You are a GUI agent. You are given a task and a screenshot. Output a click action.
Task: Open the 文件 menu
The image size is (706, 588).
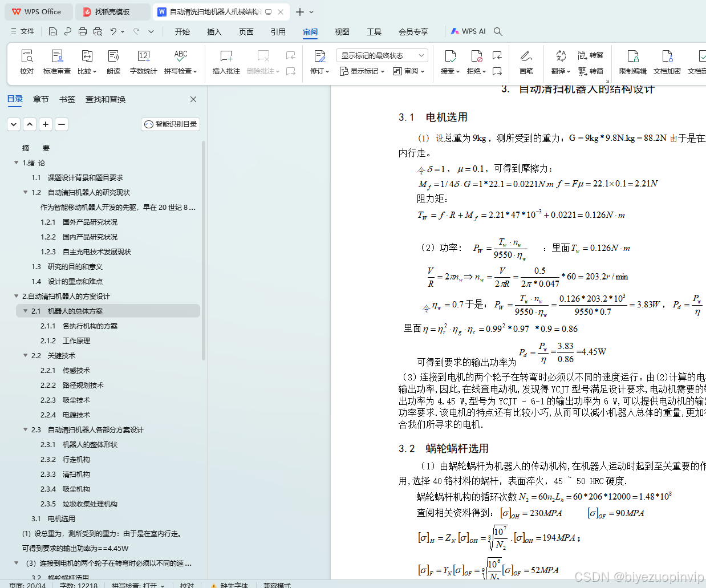[23, 31]
